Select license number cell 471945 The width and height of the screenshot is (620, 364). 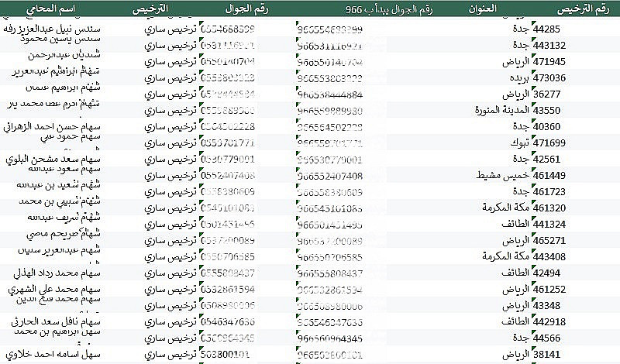click(549, 62)
